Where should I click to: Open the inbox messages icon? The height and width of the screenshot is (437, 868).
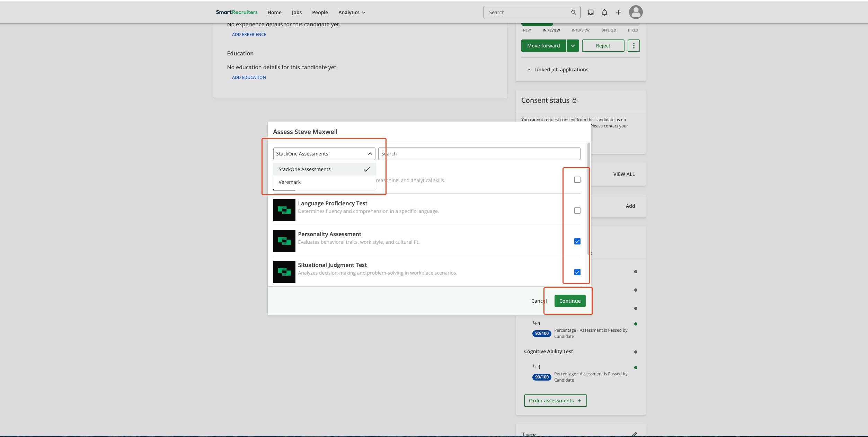591,12
